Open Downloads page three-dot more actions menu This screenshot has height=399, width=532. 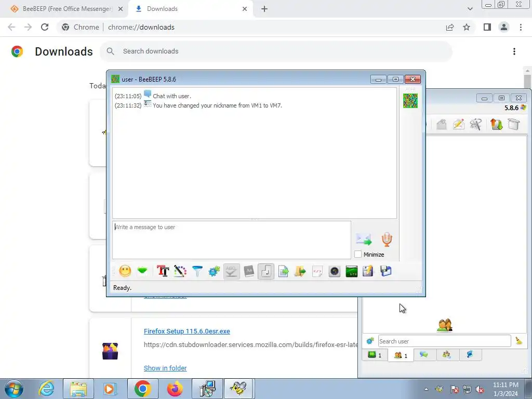(x=514, y=51)
